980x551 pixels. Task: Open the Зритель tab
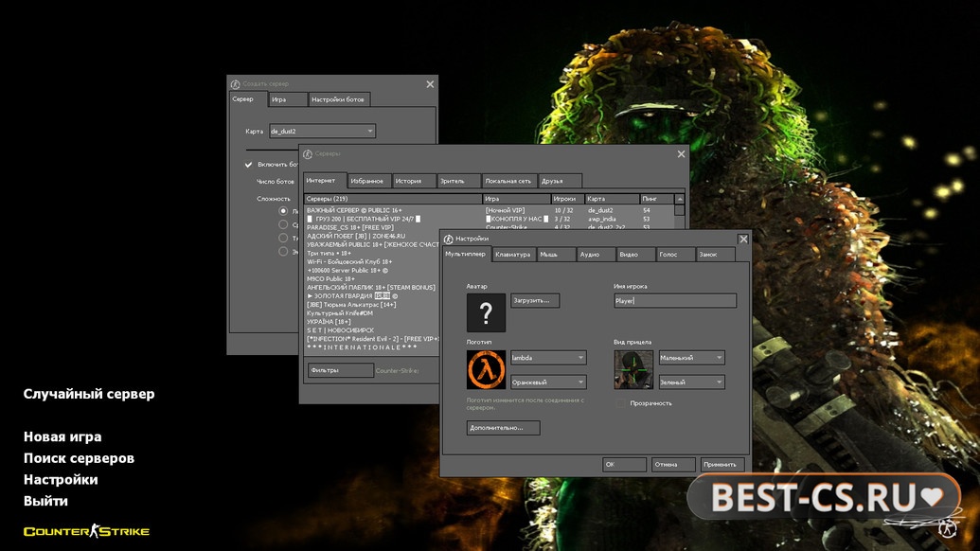(458, 181)
